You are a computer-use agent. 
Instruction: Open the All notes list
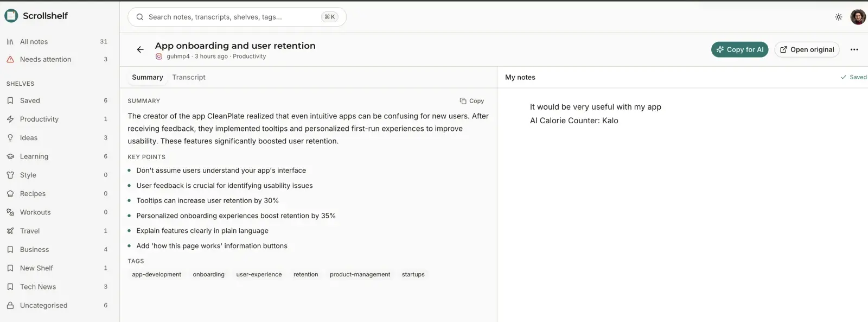point(57,42)
